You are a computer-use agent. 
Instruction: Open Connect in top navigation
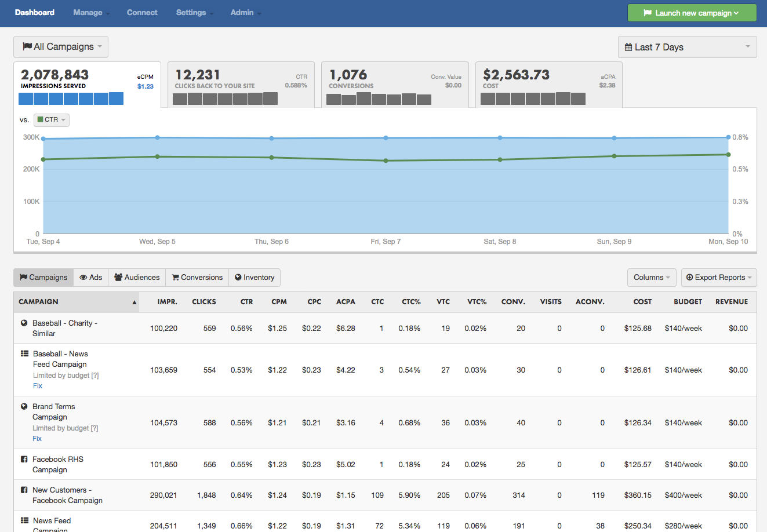[142, 13]
